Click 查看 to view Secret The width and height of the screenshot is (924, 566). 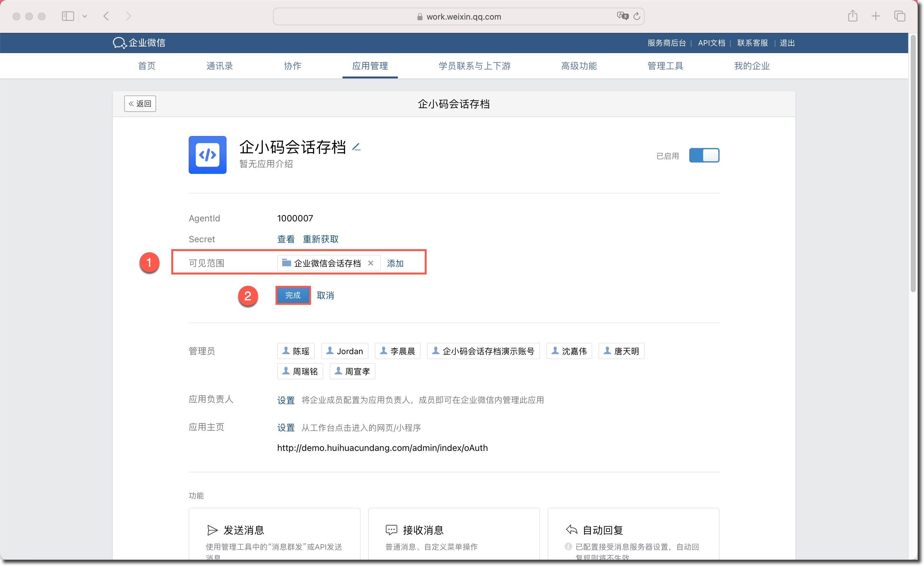click(x=286, y=239)
